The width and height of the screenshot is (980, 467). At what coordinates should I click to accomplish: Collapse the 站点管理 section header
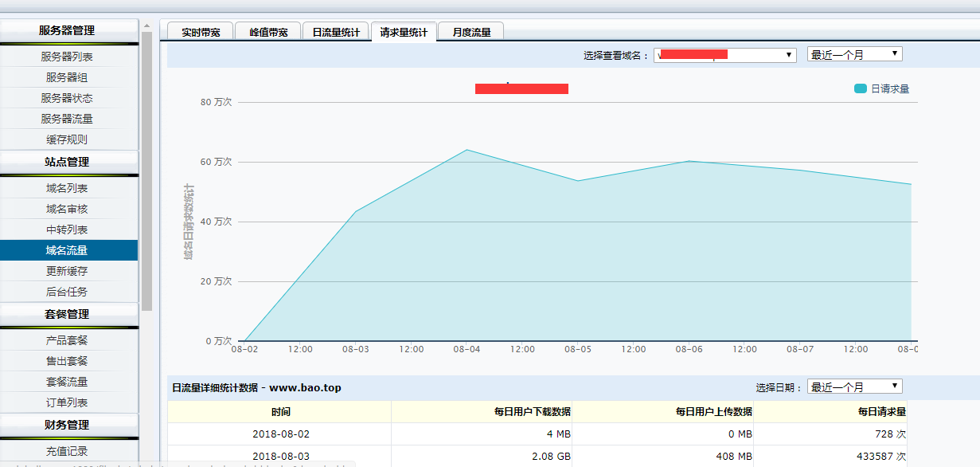67,162
